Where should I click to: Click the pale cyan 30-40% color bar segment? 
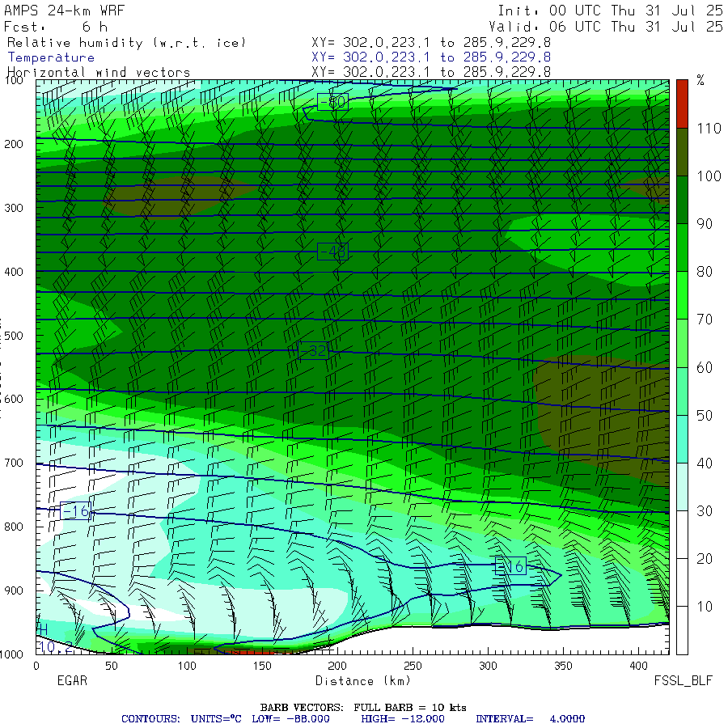click(682, 487)
